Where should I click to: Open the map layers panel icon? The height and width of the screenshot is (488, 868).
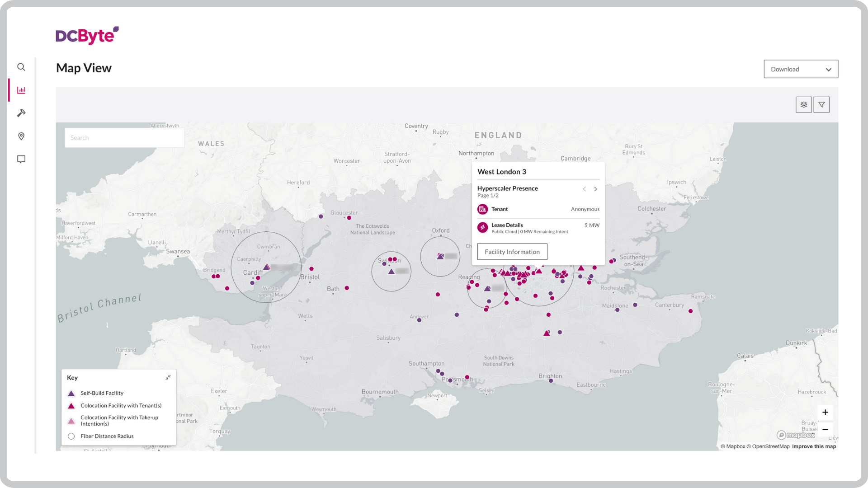pos(803,104)
